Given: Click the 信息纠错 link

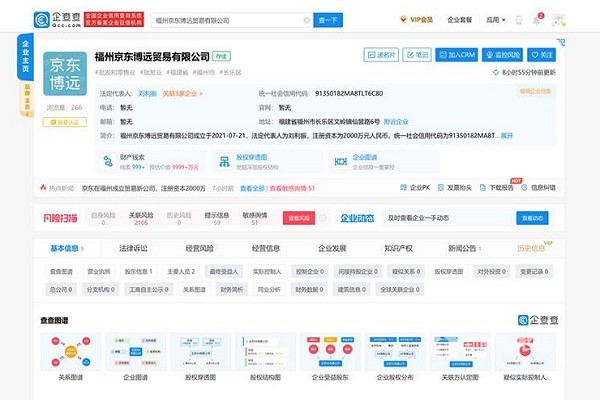Looking at the screenshot, I should click(x=538, y=188).
